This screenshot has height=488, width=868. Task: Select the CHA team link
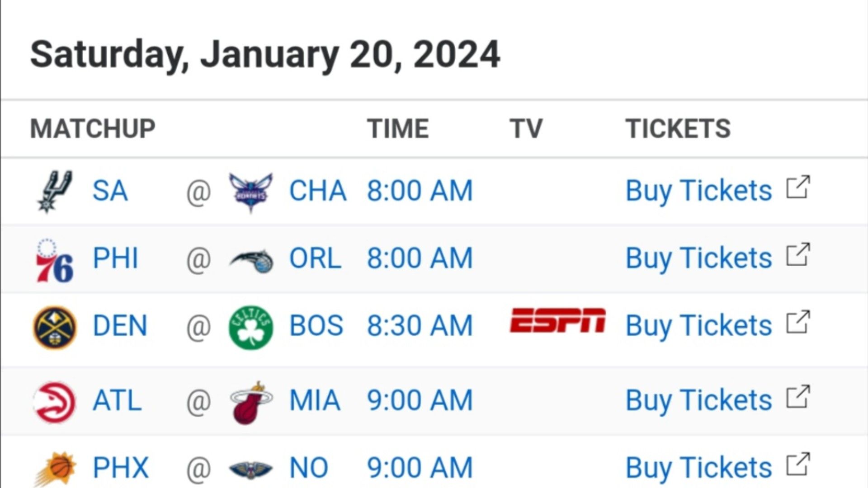pyautogui.click(x=318, y=190)
